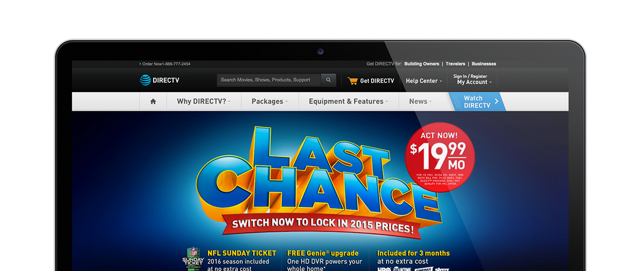
Task: Click the NFL Sunday Ticket logo
Action: tap(193, 259)
